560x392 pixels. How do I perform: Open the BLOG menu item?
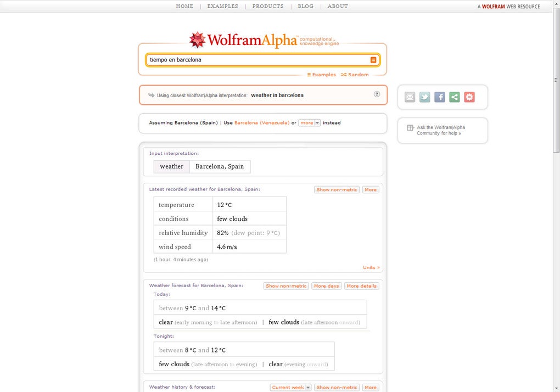click(x=305, y=6)
